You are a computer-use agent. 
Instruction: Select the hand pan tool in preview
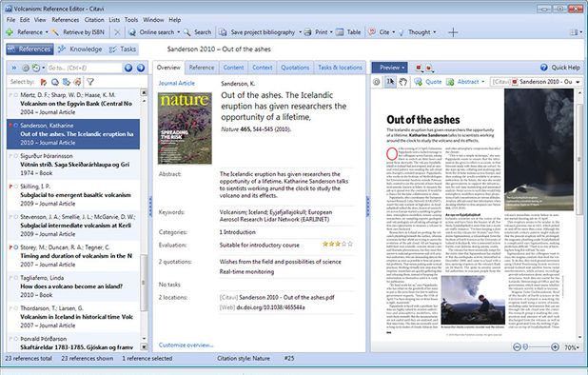(402, 82)
